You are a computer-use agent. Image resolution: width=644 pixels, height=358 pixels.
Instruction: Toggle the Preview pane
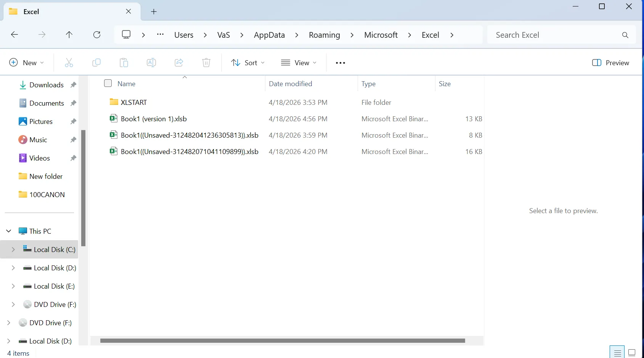coord(610,63)
